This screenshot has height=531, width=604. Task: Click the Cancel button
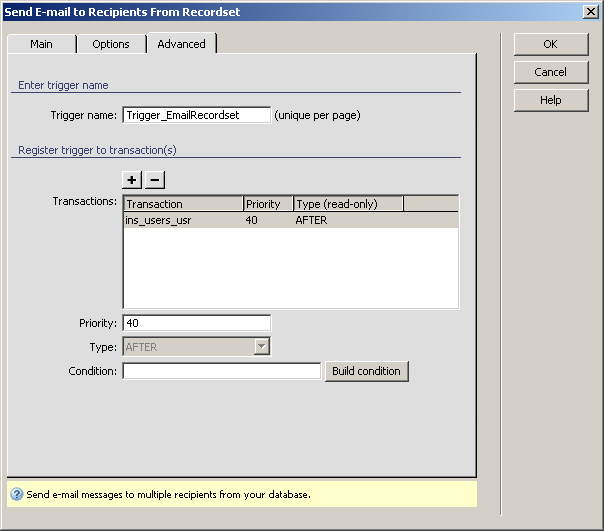pyautogui.click(x=550, y=72)
